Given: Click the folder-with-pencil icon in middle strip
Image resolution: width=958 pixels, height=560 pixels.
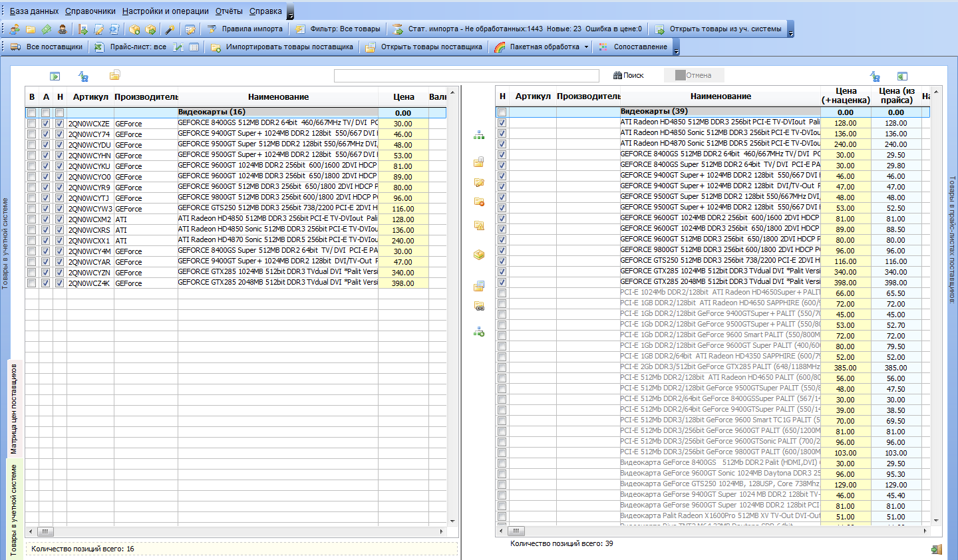Looking at the screenshot, I should point(479,182).
